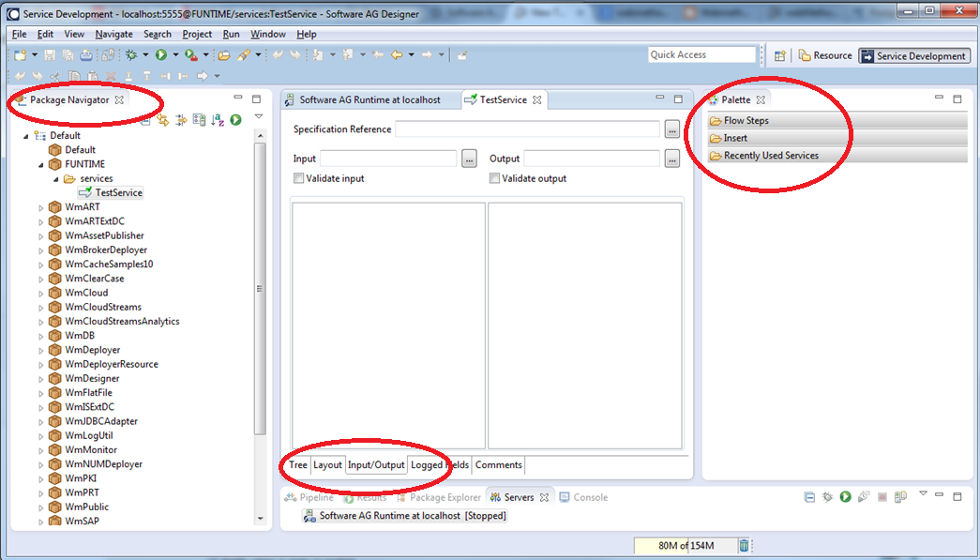This screenshot has height=560, width=980.
Task: Expand the WmCloud package
Action: [41, 293]
